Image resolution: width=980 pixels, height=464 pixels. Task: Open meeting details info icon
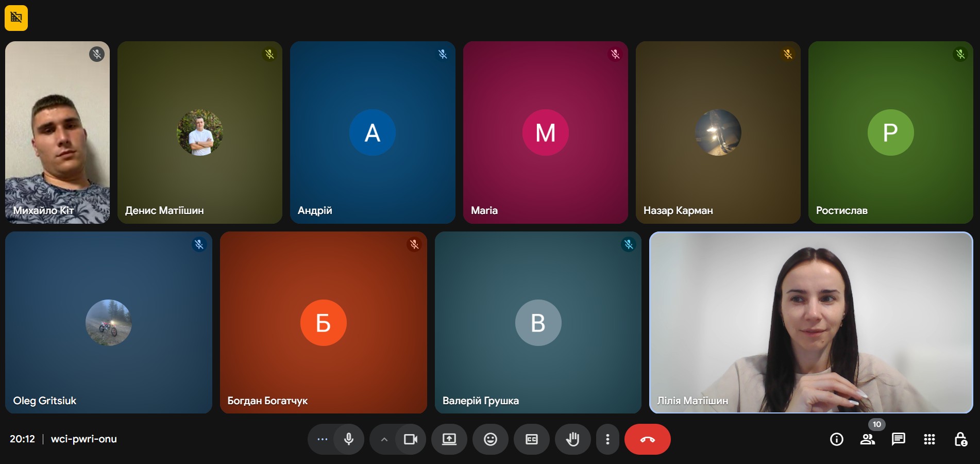(837, 439)
